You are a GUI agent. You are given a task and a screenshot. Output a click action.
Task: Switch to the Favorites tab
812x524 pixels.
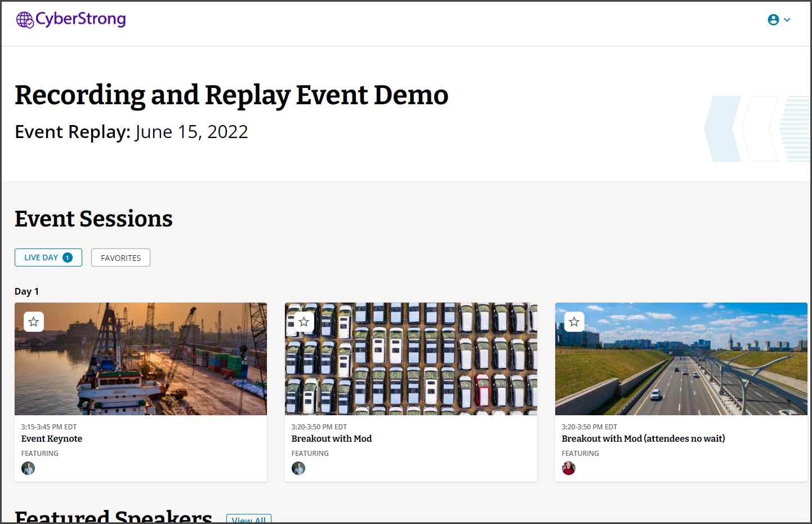click(x=121, y=257)
